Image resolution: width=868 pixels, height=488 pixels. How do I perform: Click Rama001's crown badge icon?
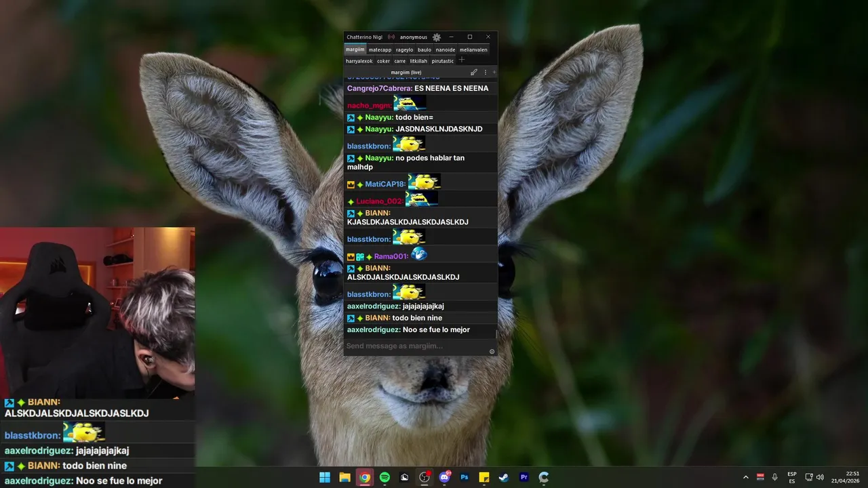pos(351,257)
